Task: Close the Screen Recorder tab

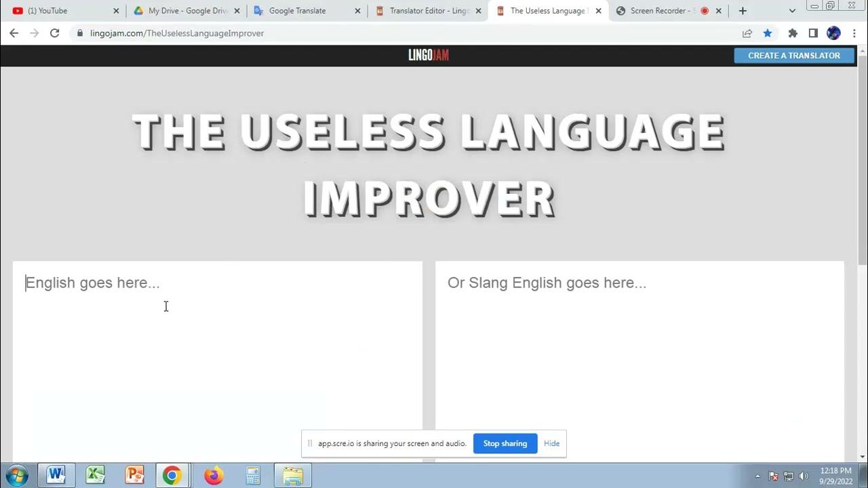Action: click(719, 11)
